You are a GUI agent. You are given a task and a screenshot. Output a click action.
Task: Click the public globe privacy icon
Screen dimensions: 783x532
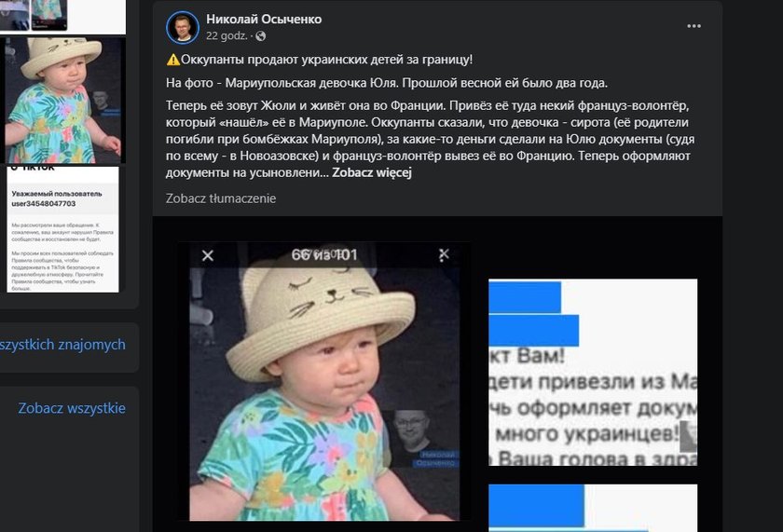pos(261,36)
